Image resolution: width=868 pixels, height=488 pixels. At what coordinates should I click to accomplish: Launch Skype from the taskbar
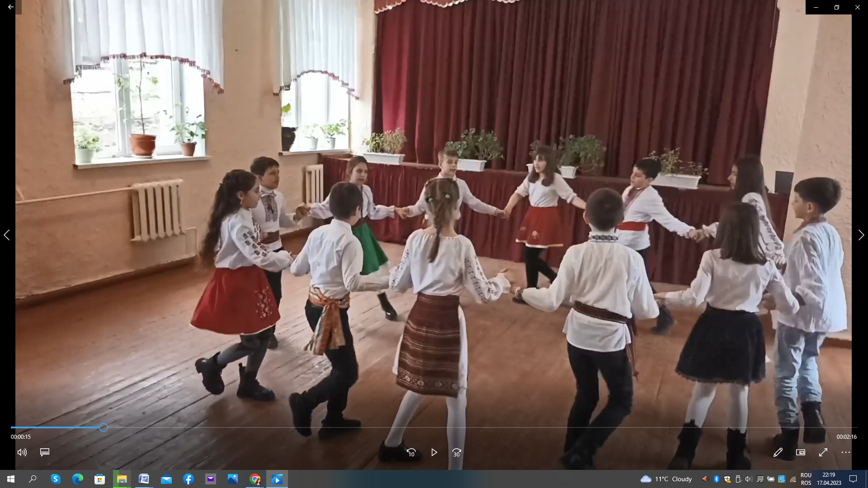click(55, 479)
